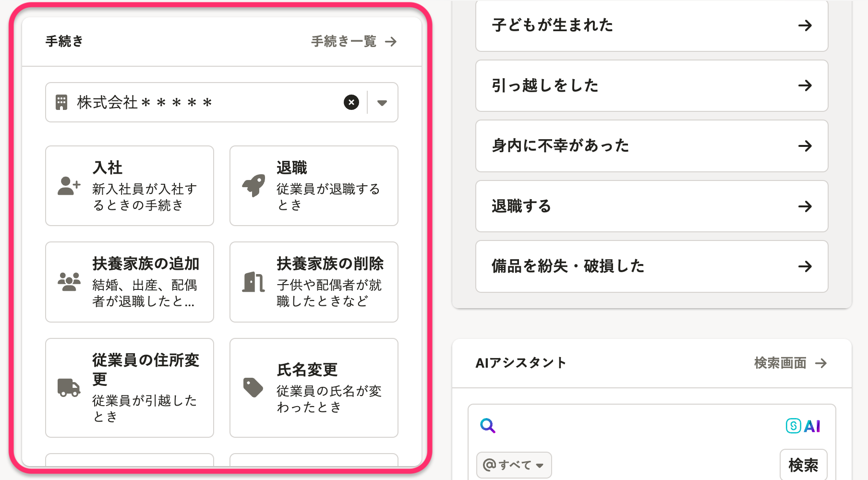Select 子どもが生まれた menu item
Viewport: 868px width, 480px height.
click(651, 25)
